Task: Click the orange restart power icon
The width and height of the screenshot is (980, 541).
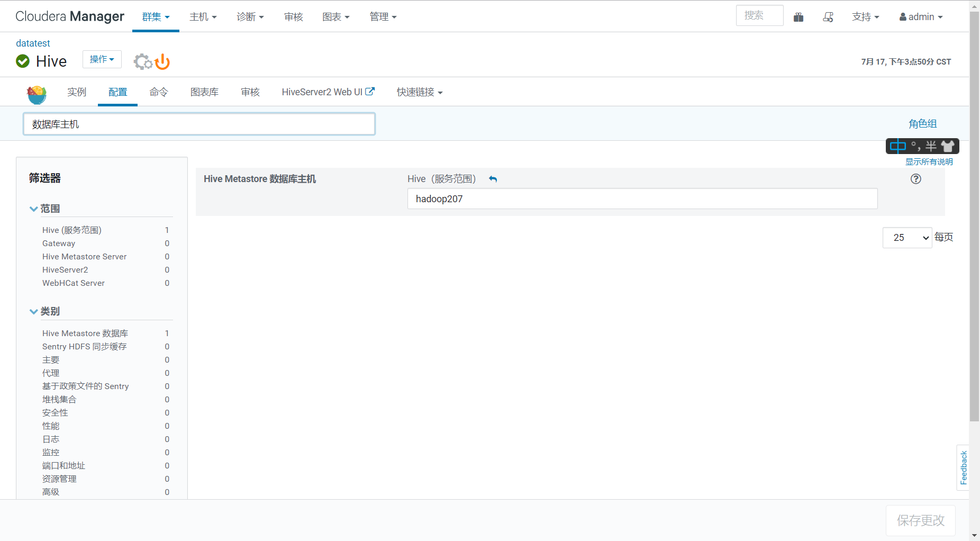Action: pos(162,62)
